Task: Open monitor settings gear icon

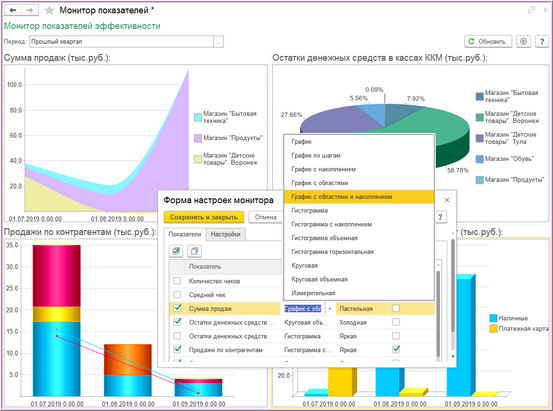Action: [x=523, y=41]
